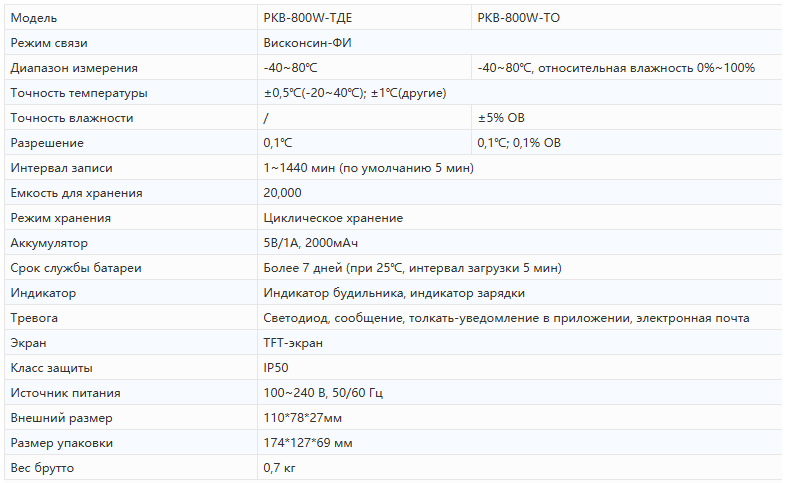
Task: Select the '0,7 кг' gross weight value
Action: click(279, 468)
